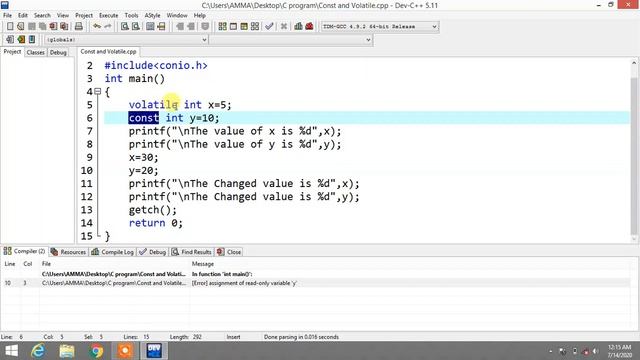
Task: Click the Close file toolbar icon
Action: click(x=53, y=27)
